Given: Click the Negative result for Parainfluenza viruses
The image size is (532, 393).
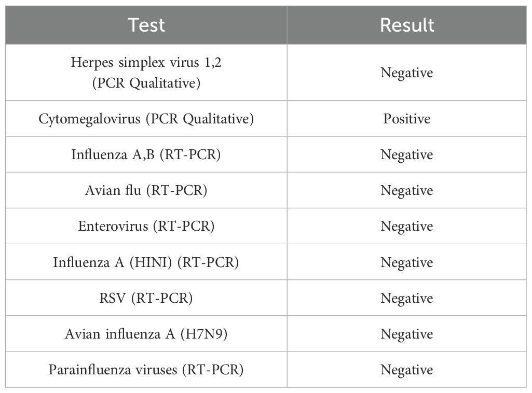Looking at the screenshot, I should point(407,370).
